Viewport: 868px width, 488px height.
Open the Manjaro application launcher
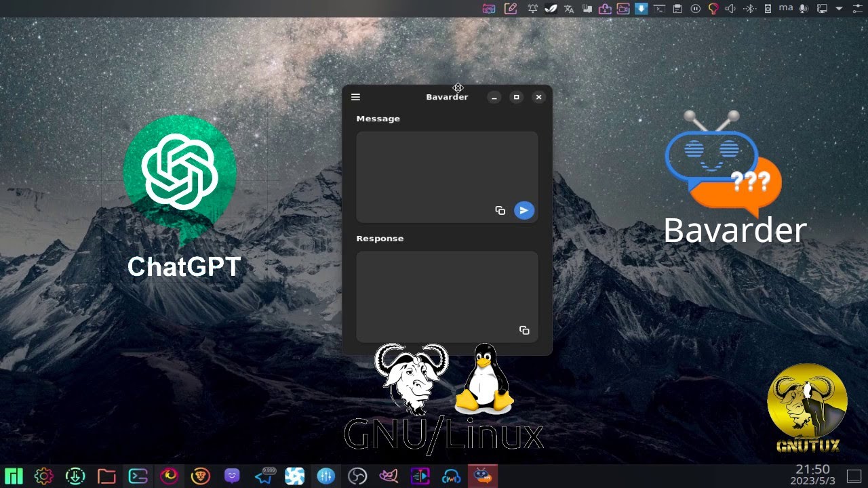[x=14, y=476]
